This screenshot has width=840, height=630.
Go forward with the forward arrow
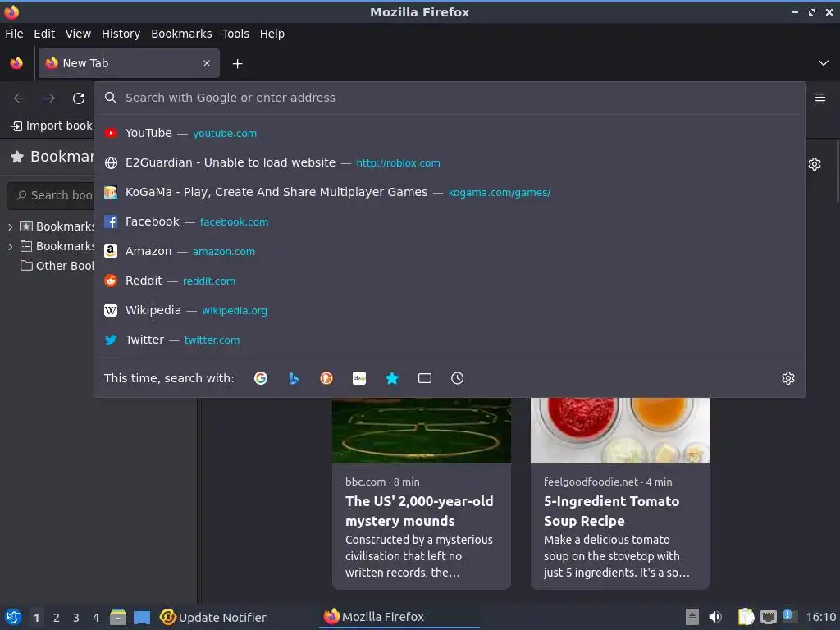49,98
